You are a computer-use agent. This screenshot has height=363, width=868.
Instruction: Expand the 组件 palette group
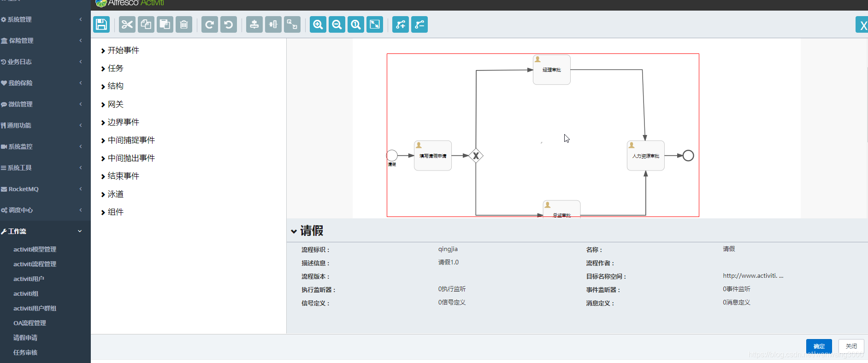click(x=112, y=212)
